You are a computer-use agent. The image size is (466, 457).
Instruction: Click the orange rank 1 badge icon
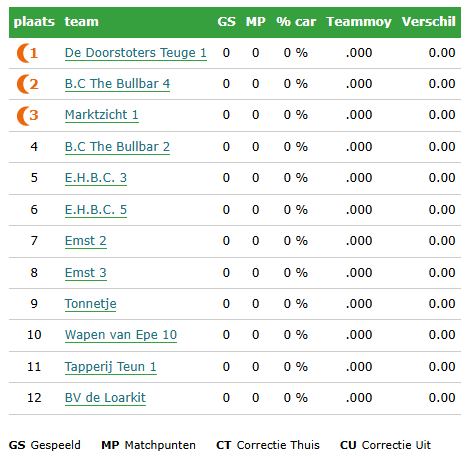pyautogui.click(x=27, y=53)
